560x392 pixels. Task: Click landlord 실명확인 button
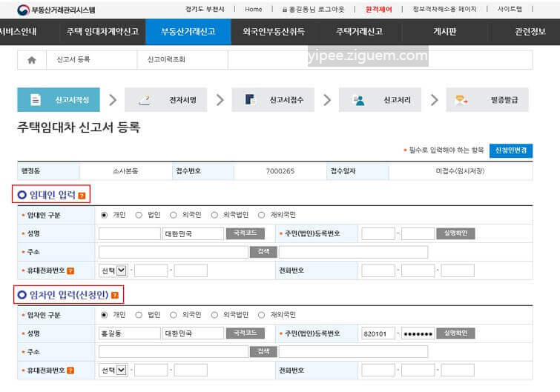pos(455,233)
